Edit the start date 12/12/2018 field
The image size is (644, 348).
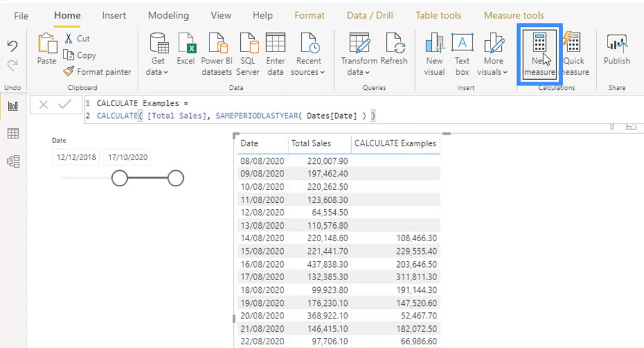click(x=76, y=157)
